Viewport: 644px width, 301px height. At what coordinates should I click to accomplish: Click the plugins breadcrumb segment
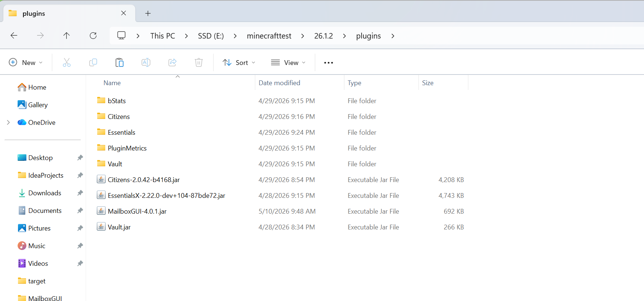(368, 36)
